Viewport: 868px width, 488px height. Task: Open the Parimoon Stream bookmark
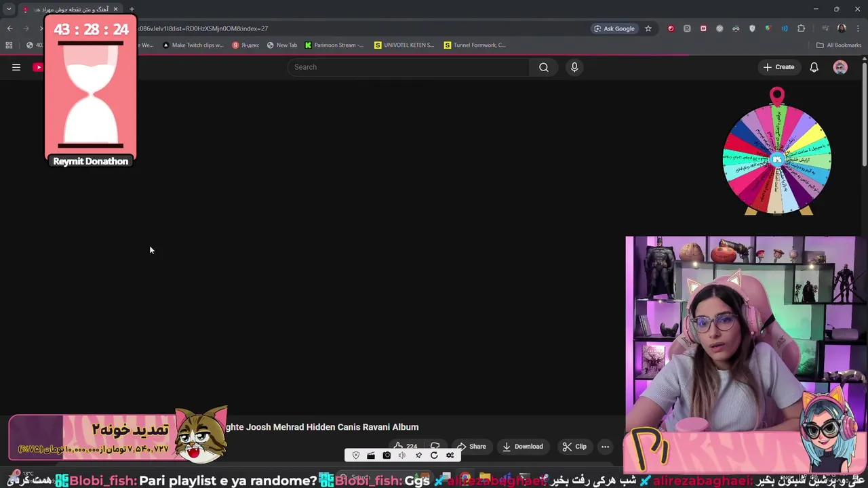pos(334,45)
